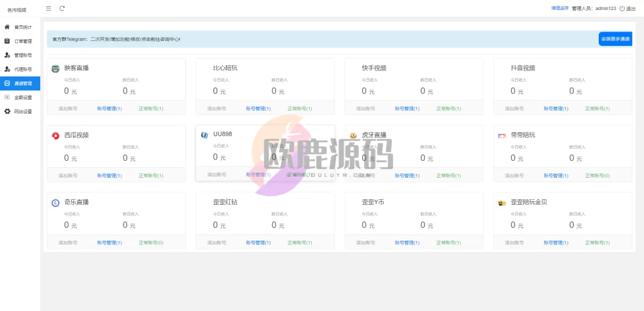Click the 歪歪Y币 card title
This screenshot has width=644, height=311.
point(373,202)
